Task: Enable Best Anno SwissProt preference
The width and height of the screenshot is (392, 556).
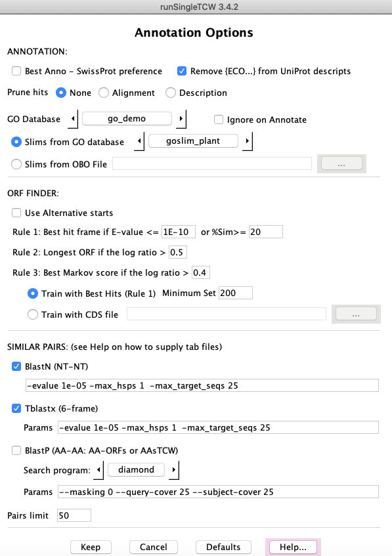Action: click(16, 71)
